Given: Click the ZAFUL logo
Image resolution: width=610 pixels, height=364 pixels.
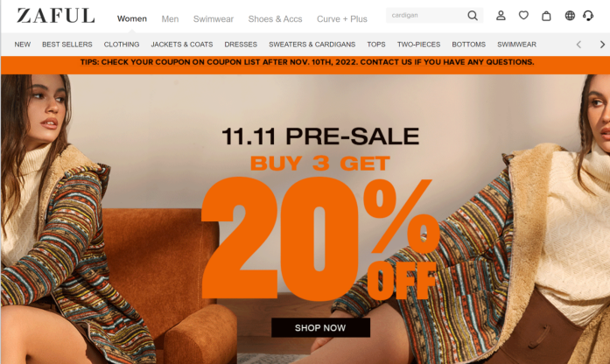Looking at the screenshot, I should point(56,16).
